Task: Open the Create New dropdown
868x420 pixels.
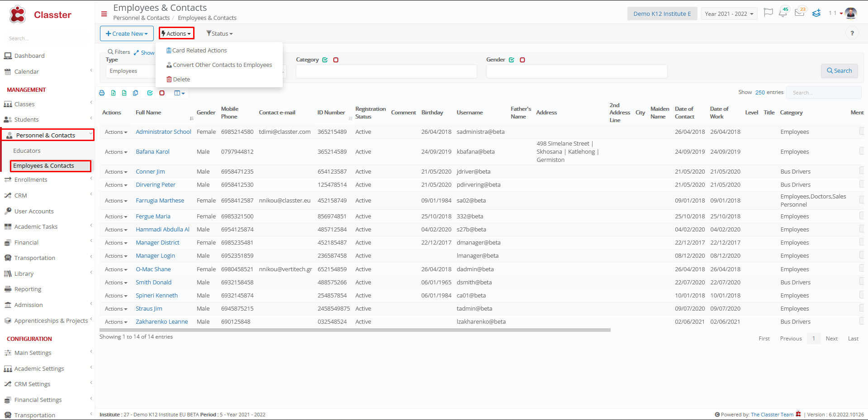Action: (x=127, y=33)
